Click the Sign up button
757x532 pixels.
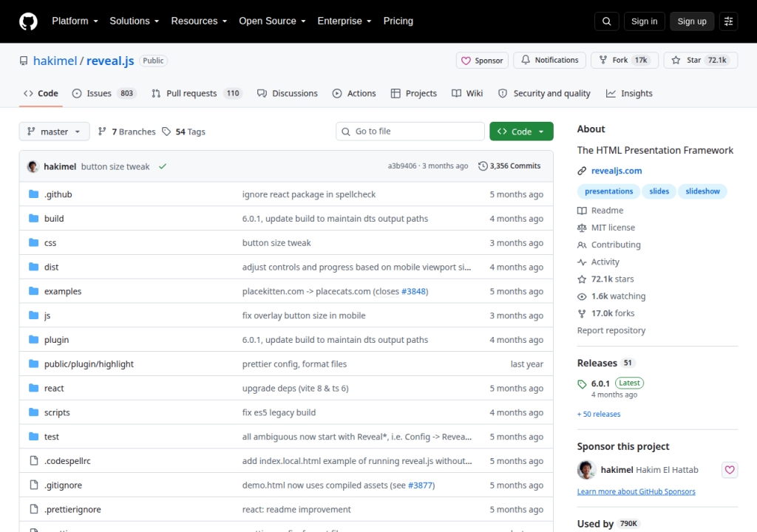692,21
